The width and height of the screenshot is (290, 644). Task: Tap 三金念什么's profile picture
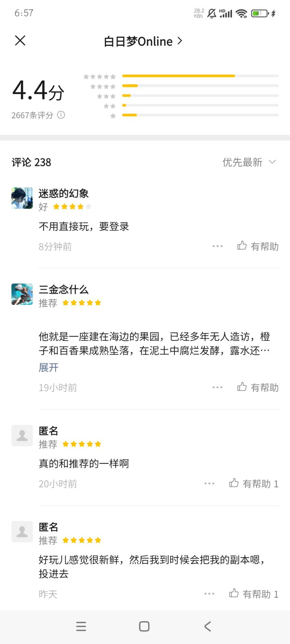(x=22, y=294)
